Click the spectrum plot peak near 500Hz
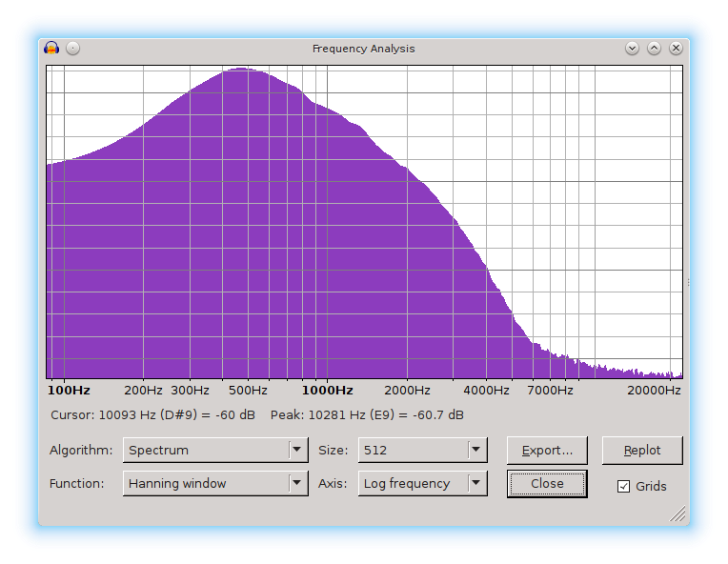The image size is (728, 564). point(241,69)
